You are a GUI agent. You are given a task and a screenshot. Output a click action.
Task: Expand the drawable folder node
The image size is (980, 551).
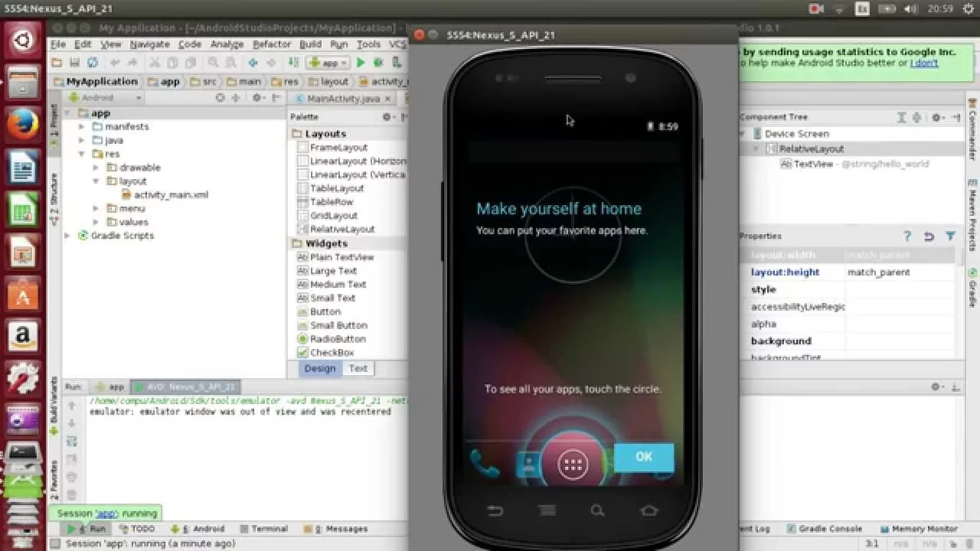(96, 168)
